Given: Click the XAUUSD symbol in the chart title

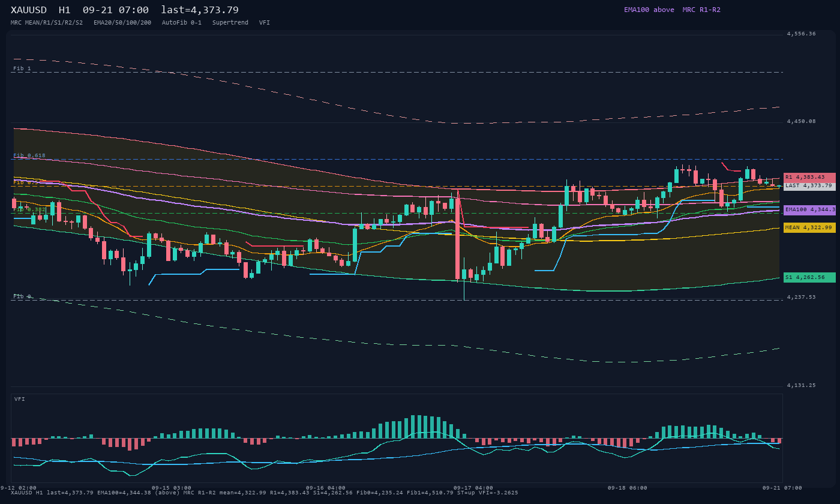Looking at the screenshot, I should 29,10.
